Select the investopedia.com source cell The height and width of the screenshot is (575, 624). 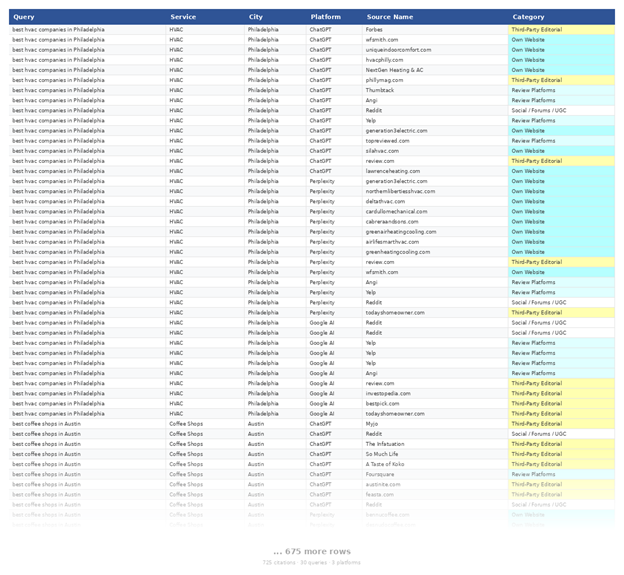435,394
